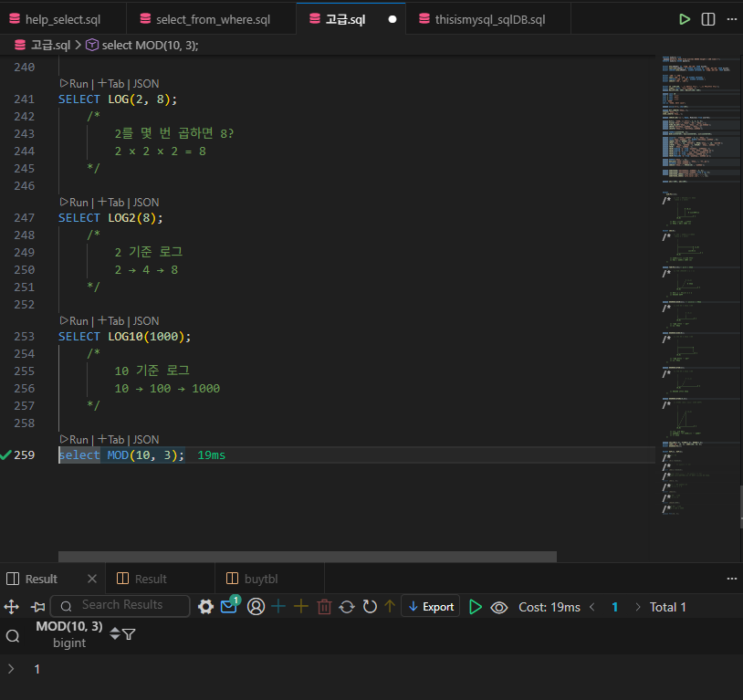Close the first Result tab
Screen dimensions: 743x700
[92, 579]
